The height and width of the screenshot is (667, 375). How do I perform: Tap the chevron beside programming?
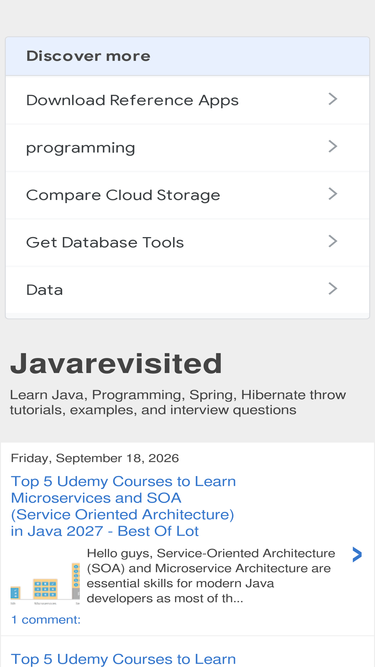pyautogui.click(x=333, y=147)
